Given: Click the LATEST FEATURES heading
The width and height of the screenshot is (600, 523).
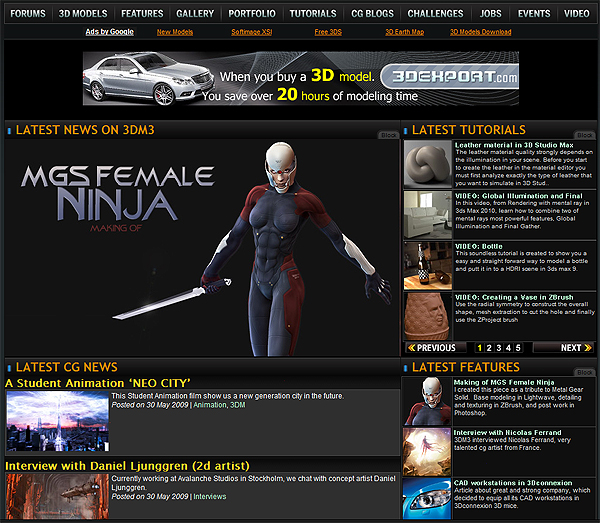Looking at the screenshot, I should [466, 367].
